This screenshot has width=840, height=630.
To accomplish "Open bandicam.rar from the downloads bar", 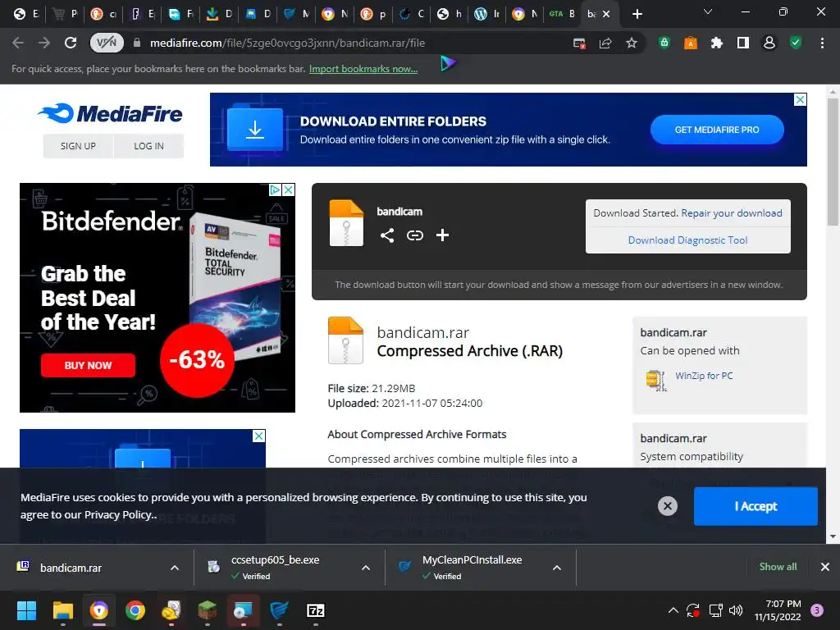I will (x=71, y=568).
